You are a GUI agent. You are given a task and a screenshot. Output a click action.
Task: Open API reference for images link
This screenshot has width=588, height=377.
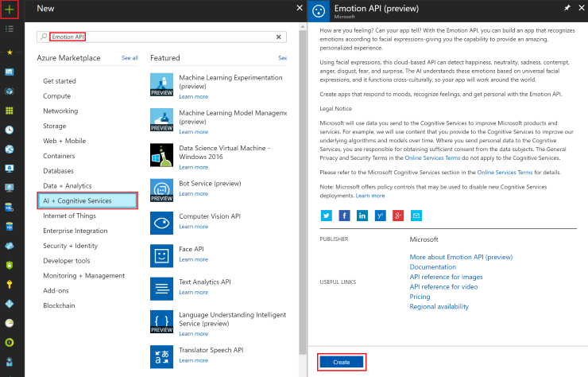pos(446,277)
